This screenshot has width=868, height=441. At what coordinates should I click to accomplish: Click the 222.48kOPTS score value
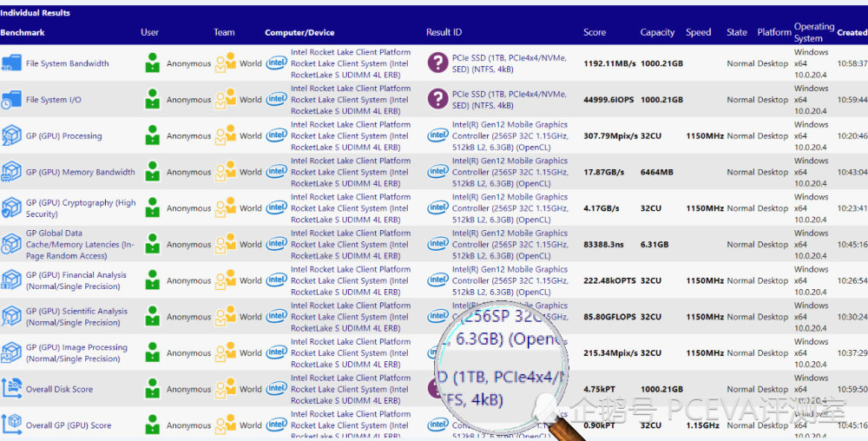click(x=611, y=280)
